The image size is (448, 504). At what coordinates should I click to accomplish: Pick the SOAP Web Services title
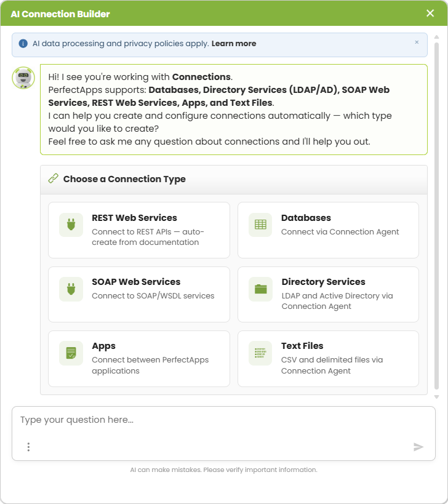[136, 282]
